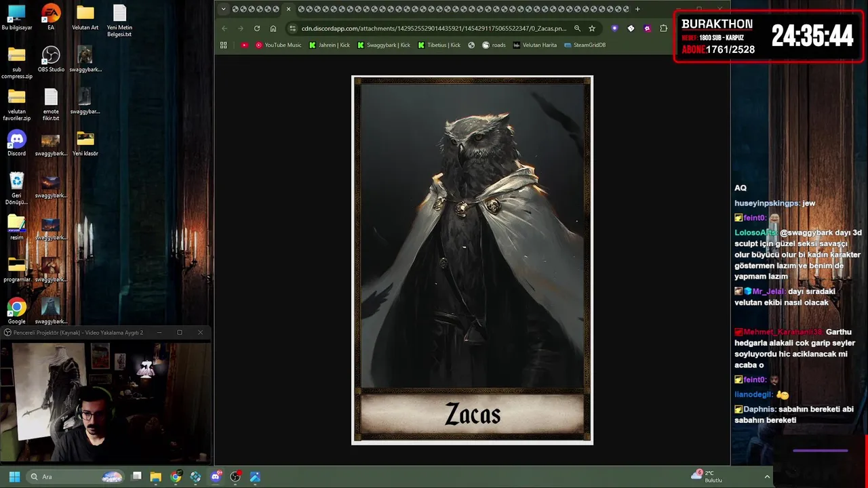Viewport: 868px width, 488px height.
Task: Open File Explorer from the taskbar
Action: pos(156,476)
